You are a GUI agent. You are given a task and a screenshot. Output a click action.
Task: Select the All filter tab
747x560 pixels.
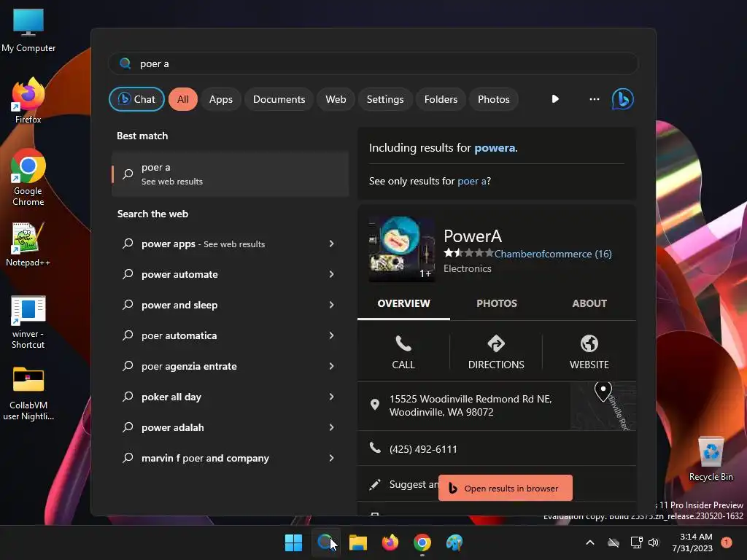click(183, 99)
